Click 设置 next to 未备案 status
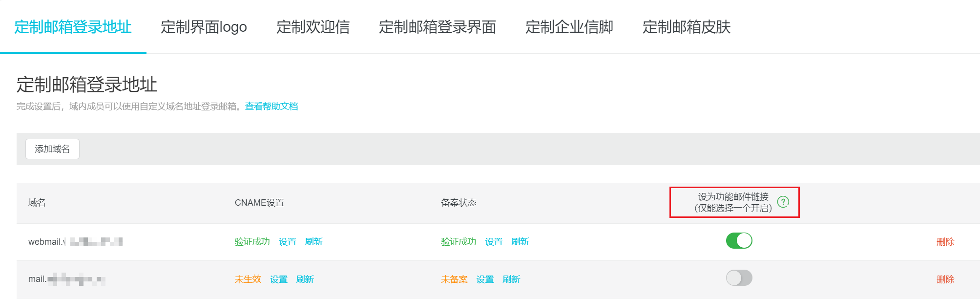Viewport: 980px width, 299px height. pyautogui.click(x=485, y=279)
